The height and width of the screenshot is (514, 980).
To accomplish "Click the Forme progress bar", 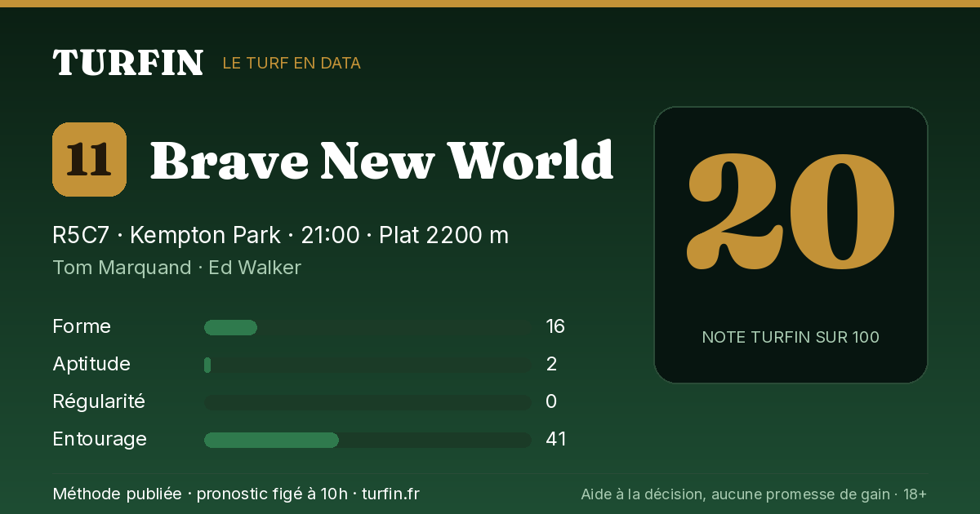I will click(x=367, y=327).
